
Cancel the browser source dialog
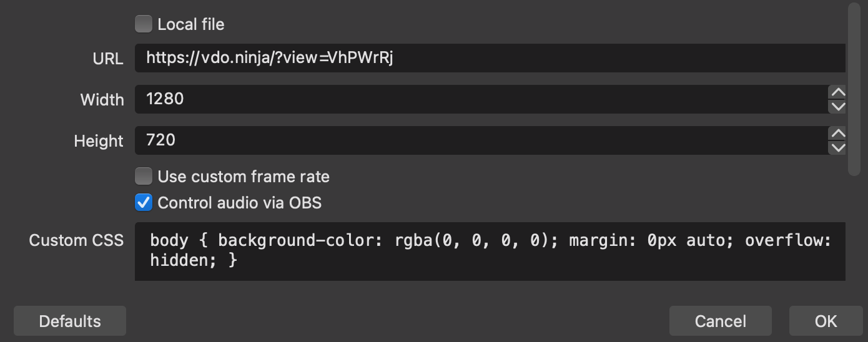721,321
